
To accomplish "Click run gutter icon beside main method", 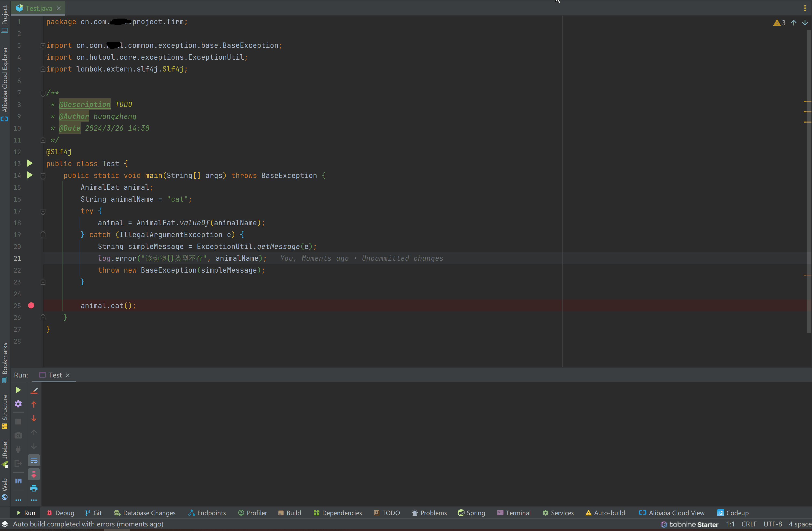I will (x=30, y=175).
